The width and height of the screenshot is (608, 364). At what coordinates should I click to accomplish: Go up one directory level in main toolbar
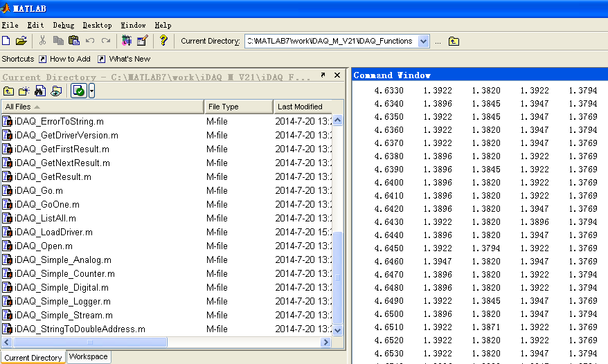pos(454,41)
